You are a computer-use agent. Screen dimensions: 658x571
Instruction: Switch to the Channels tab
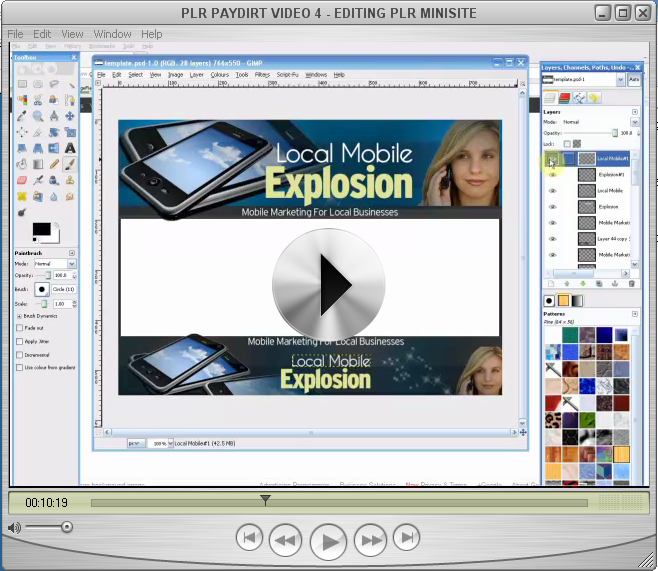pyautogui.click(x=564, y=98)
